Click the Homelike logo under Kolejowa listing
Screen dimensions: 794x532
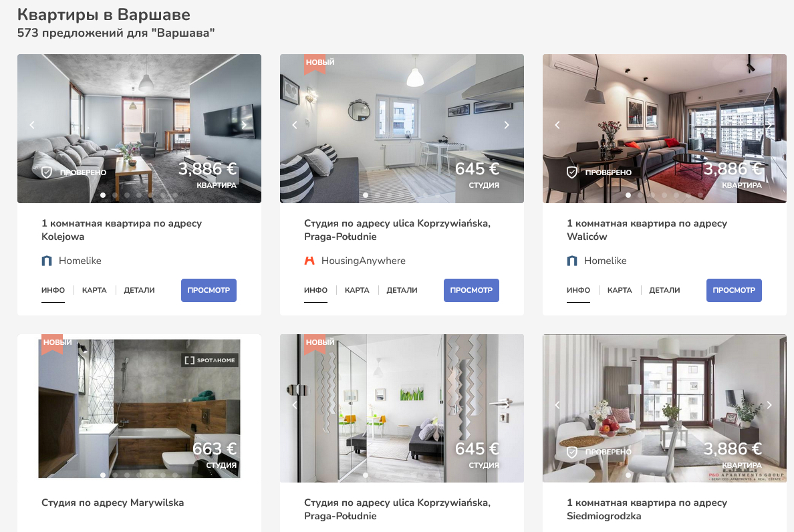click(47, 261)
